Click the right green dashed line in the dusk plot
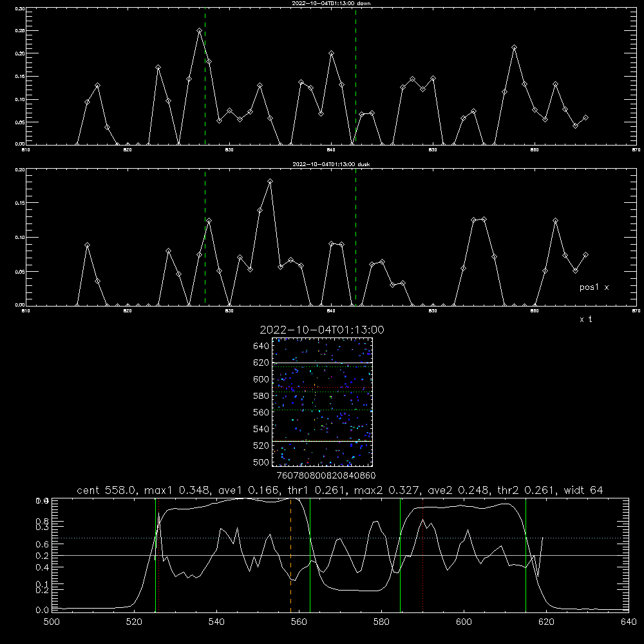This screenshot has width=644, height=644. [355, 238]
